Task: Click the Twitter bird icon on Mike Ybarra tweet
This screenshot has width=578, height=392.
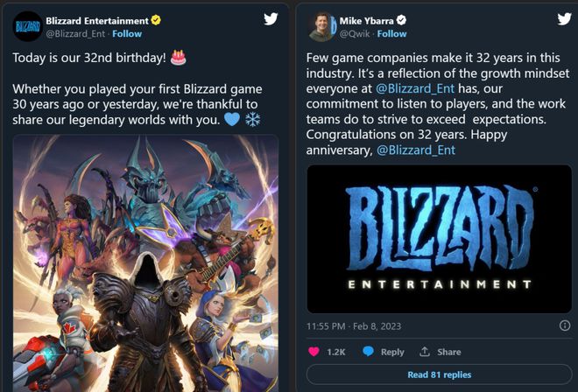Action: [560, 18]
